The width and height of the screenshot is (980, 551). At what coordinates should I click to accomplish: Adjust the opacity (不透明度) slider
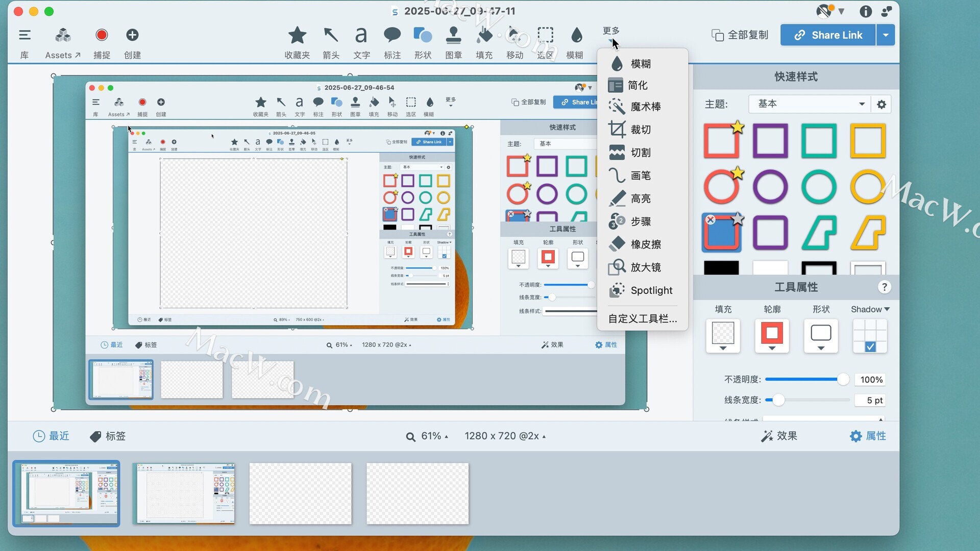point(807,380)
